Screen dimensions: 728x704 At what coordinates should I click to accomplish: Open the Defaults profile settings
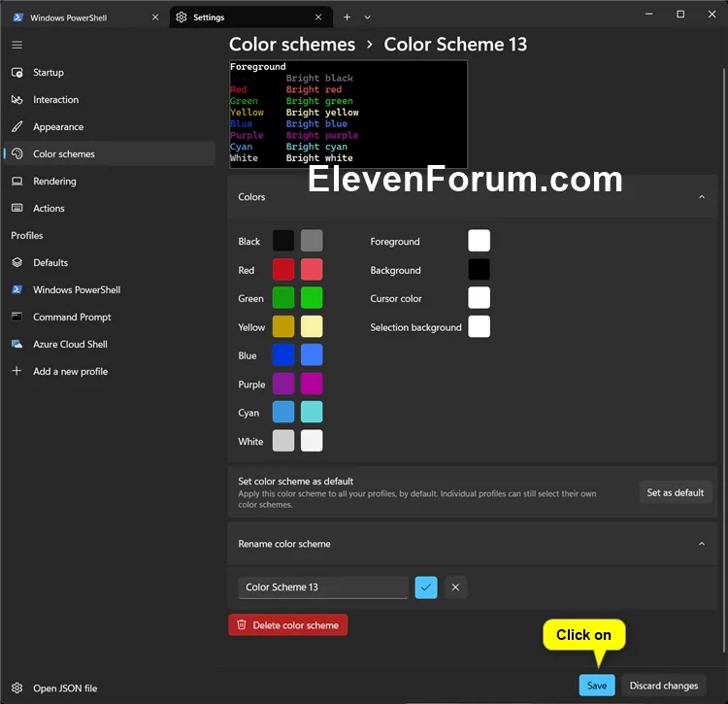pyautogui.click(x=109, y=262)
